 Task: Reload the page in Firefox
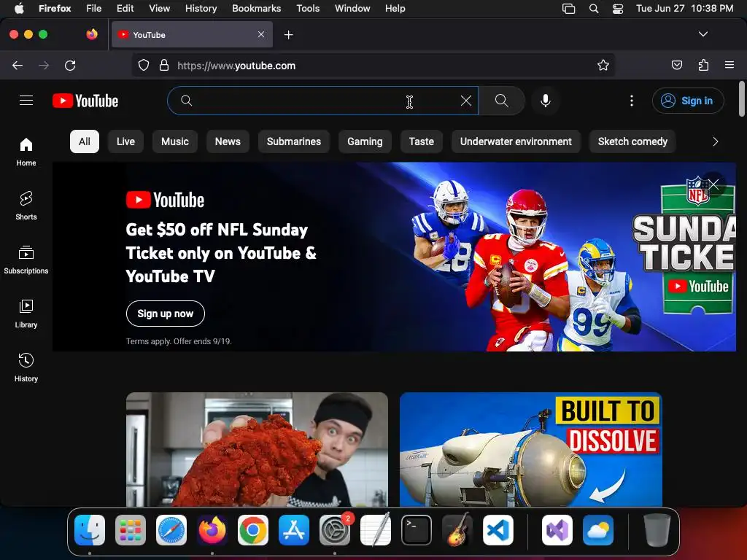click(x=70, y=65)
